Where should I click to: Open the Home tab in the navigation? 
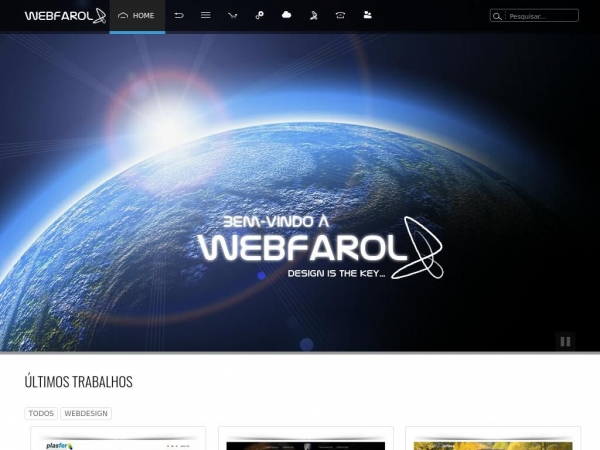(137, 16)
